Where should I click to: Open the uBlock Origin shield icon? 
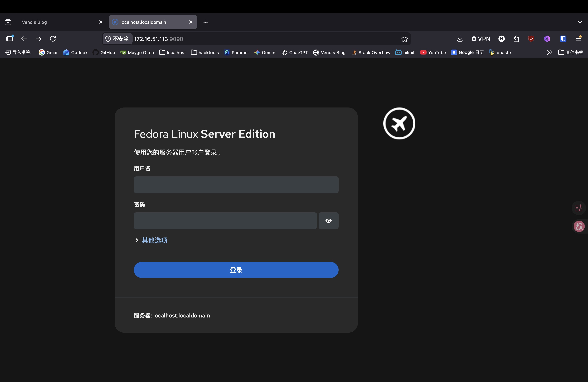point(531,39)
